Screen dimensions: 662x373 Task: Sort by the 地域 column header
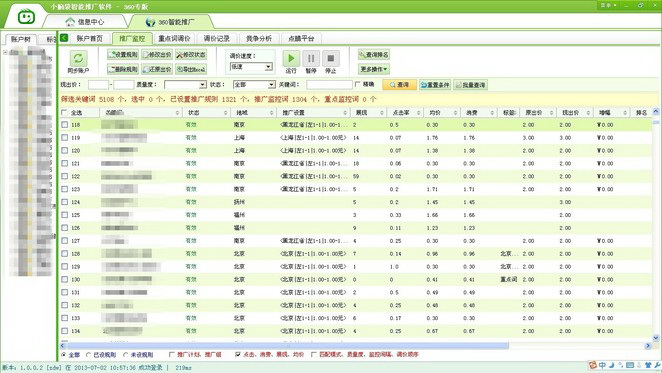click(x=254, y=113)
